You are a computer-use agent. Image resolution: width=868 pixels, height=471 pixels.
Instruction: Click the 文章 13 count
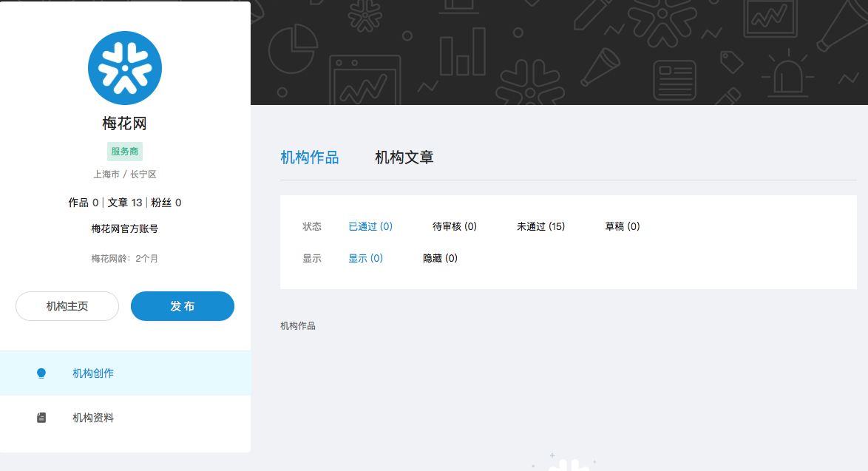125,203
